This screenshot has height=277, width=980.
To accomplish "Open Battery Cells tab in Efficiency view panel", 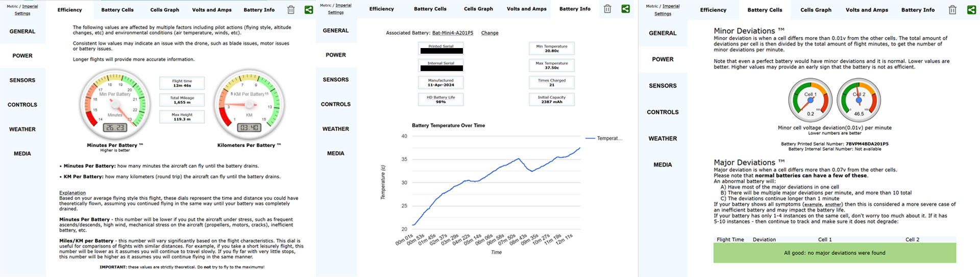I will [x=117, y=10].
